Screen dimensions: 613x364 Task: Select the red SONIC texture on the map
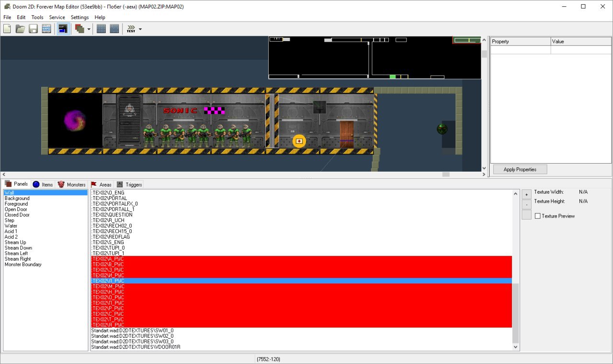[x=180, y=110]
